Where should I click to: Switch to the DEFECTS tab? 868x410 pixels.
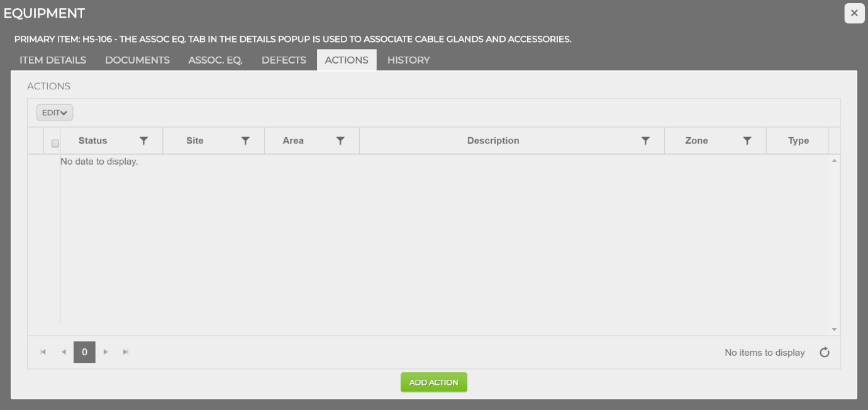pos(284,60)
